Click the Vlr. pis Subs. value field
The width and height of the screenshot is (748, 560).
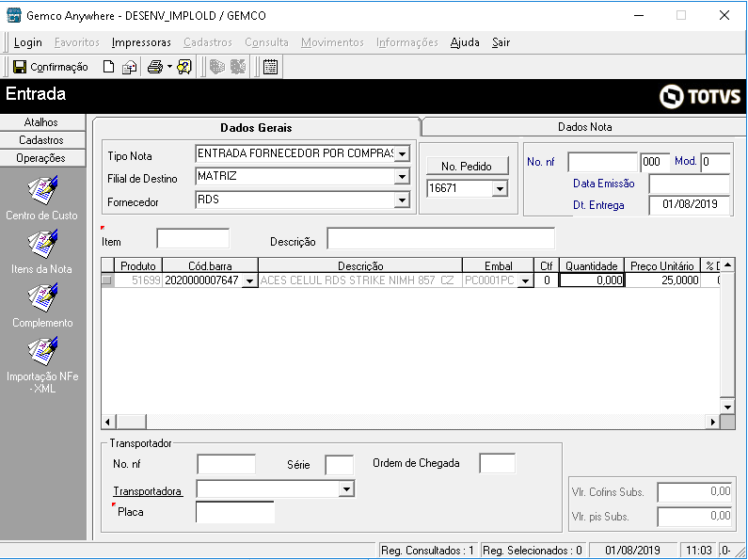click(694, 517)
